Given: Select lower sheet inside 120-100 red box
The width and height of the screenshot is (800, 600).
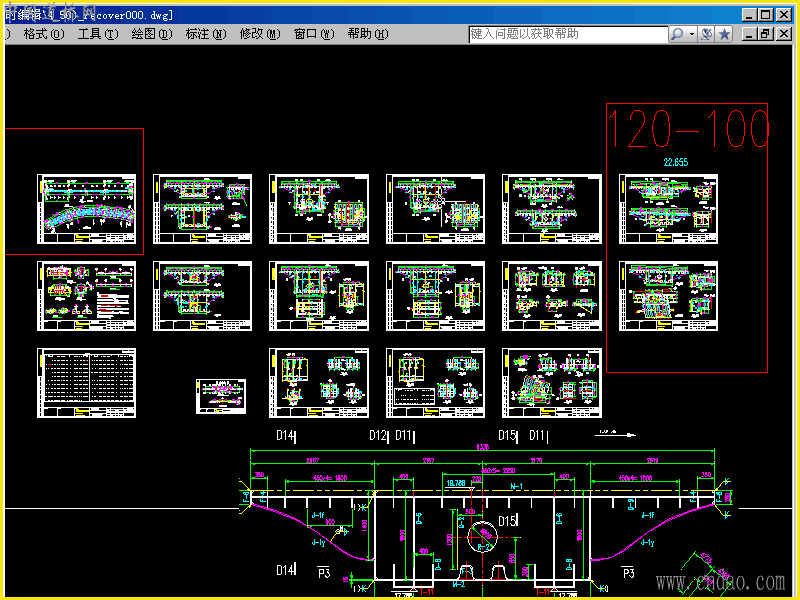Looking at the screenshot, I should 668,296.
